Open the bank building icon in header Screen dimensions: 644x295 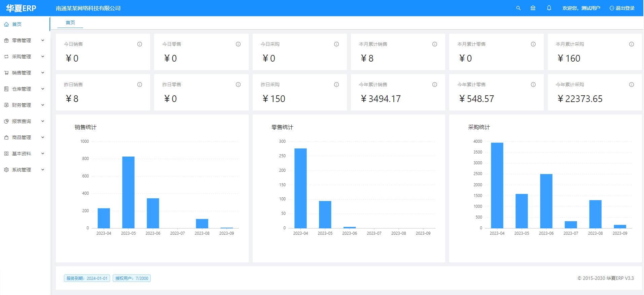coord(533,8)
